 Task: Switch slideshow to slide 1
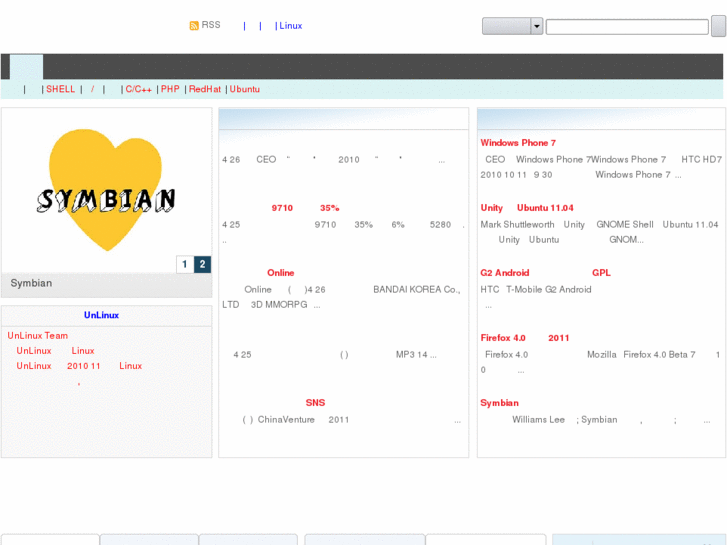[185, 264]
